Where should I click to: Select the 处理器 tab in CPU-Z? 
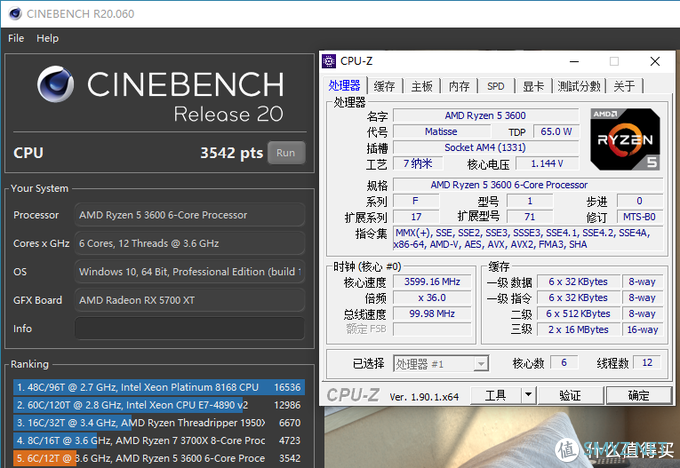coord(344,85)
